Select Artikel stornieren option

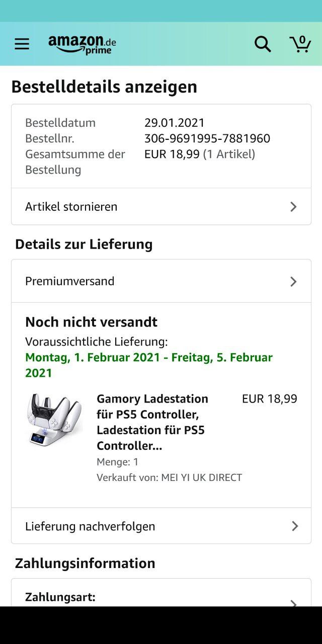click(71, 206)
